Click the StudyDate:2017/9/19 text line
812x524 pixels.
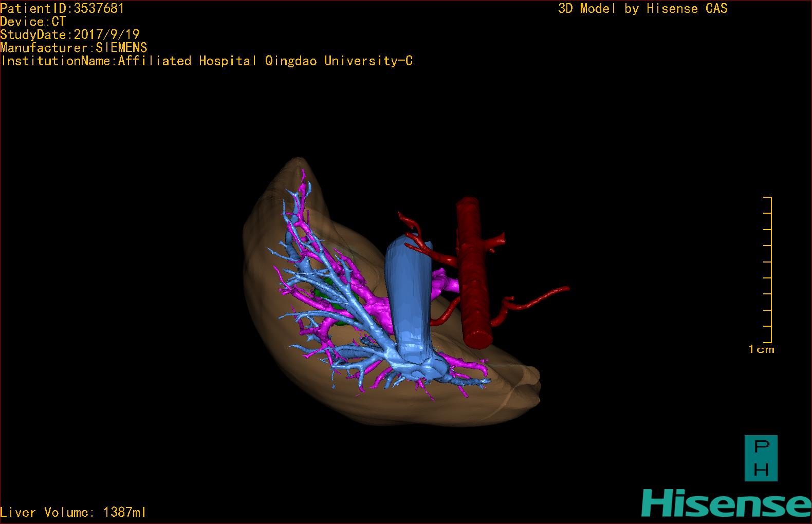(70, 34)
